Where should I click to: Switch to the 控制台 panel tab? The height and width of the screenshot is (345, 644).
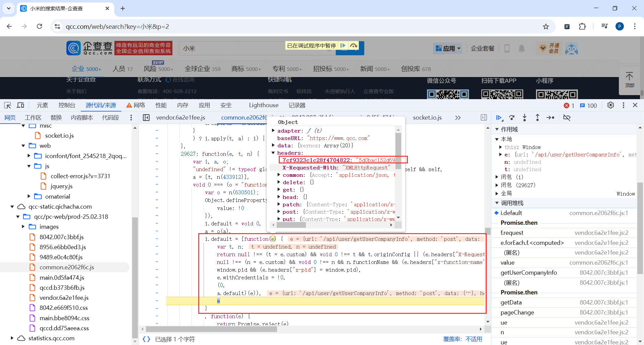(67, 105)
